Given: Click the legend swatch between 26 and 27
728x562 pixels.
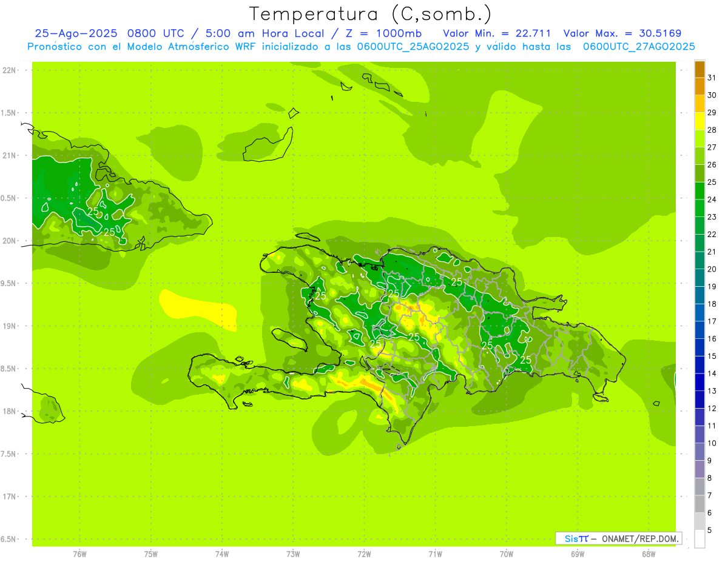Looking at the screenshot, I should [x=699, y=156].
